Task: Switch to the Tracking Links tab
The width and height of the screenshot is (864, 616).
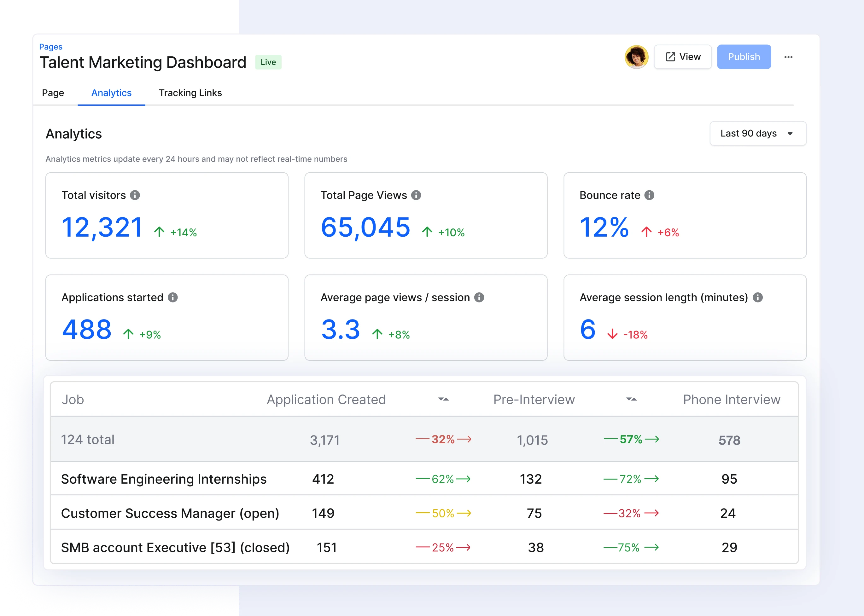Action: coord(189,93)
